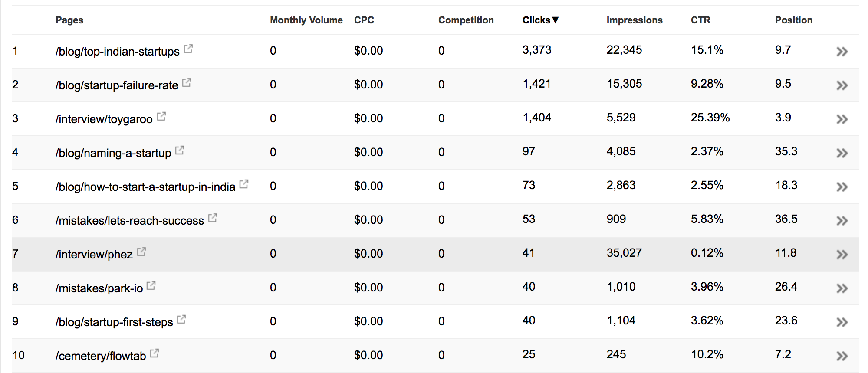The height and width of the screenshot is (373, 868).
Task: Select the Competition column header
Action: coord(466,20)
